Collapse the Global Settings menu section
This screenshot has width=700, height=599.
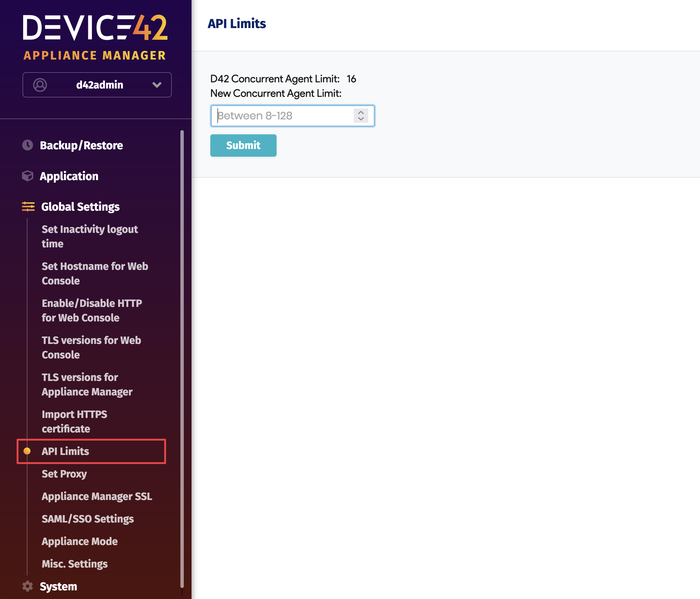pos(80,206)
